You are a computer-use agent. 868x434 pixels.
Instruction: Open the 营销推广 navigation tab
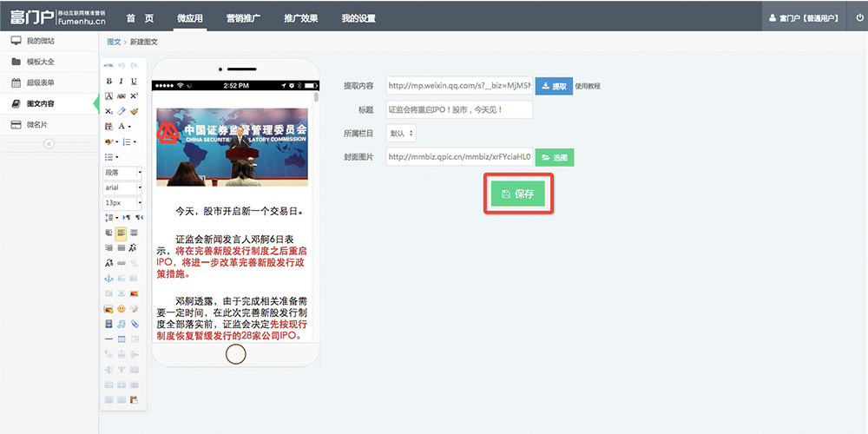coord(244,18)
